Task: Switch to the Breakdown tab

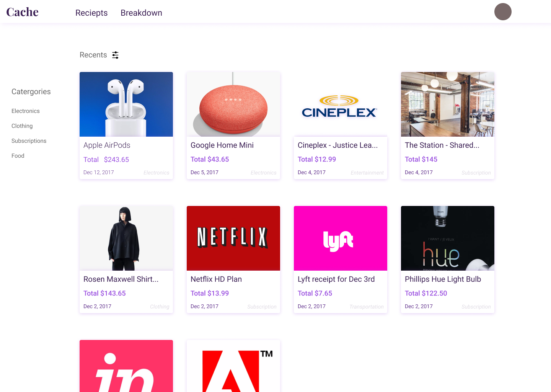Action: pos(141,13)
